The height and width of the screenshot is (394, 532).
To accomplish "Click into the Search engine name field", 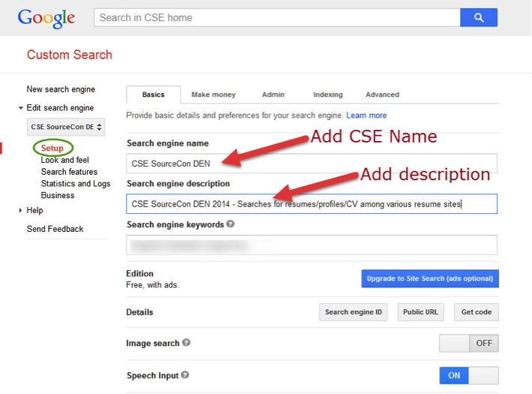I will pyautogui.click(x=312, y=164).
